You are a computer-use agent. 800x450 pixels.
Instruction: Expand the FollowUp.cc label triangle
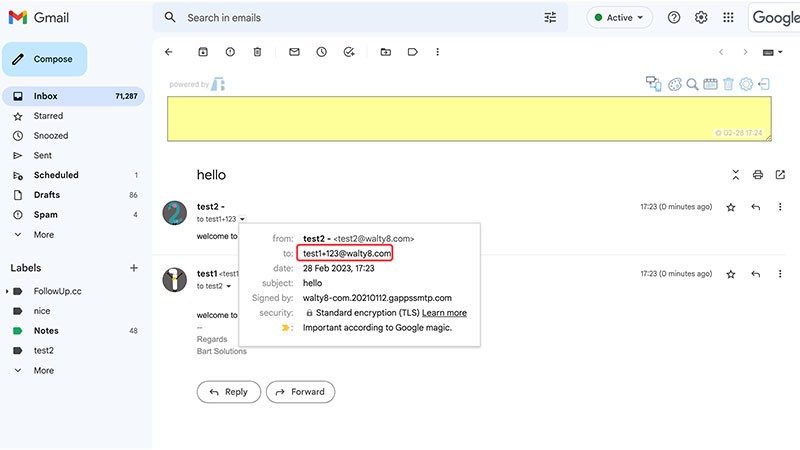click(7, 291)
